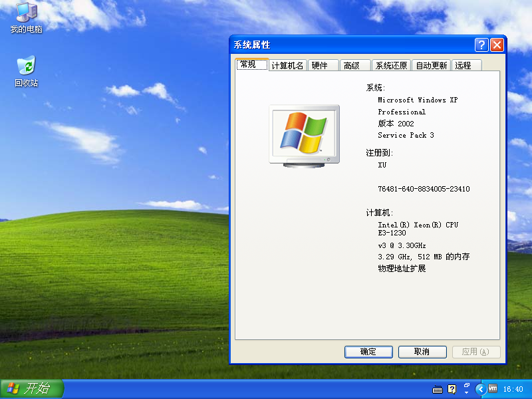Switch to the 计算机名 tab
The height and width of the screenshot is (399, 532).
pos(288,65)
